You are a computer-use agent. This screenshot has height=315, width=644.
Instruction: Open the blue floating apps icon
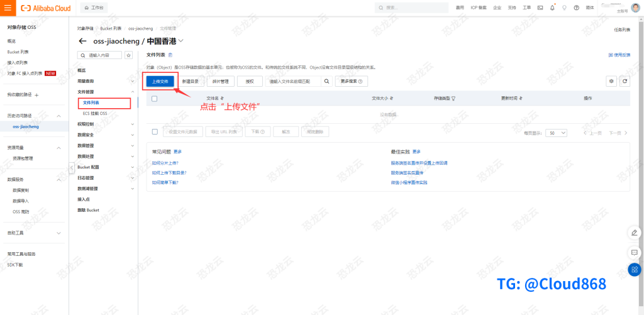click(x=634, y=269)
